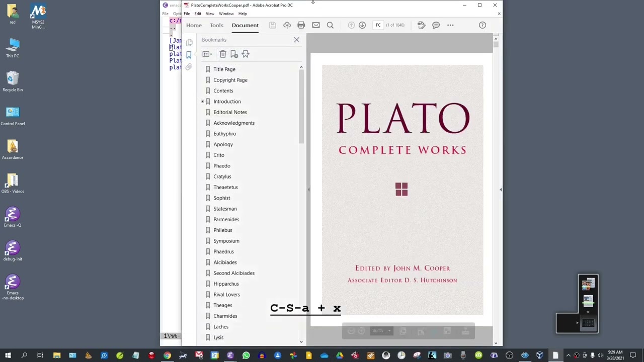Expand the Introduction bookmark
The width and height of the screenshot is (644, 362).
(x=202, y=102)
